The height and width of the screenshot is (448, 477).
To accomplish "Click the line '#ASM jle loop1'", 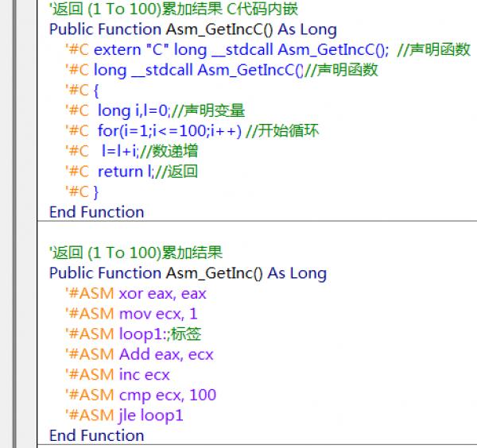I will coord(125,415).
